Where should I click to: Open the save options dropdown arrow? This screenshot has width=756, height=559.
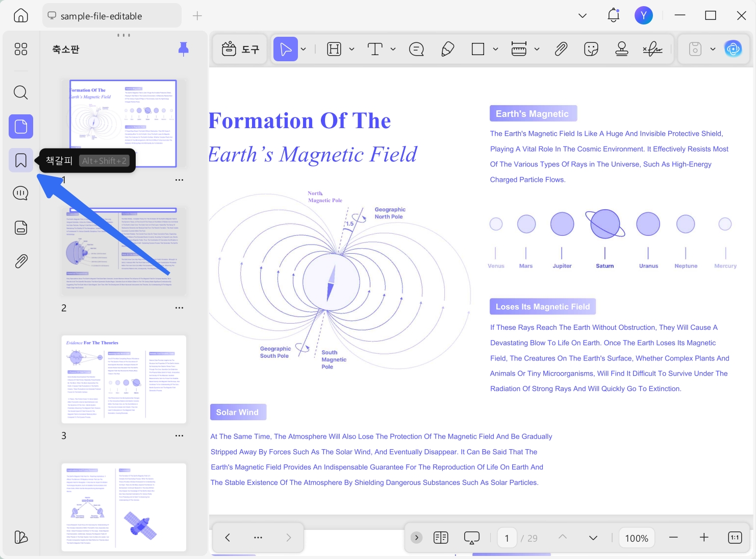pyautogui.click(x=713, y=49)
